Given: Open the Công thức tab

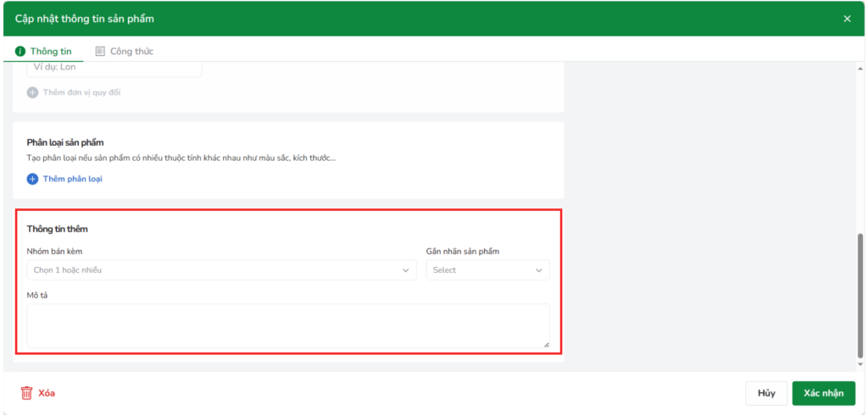Looking at the screenshot, I should pos(125,52).
